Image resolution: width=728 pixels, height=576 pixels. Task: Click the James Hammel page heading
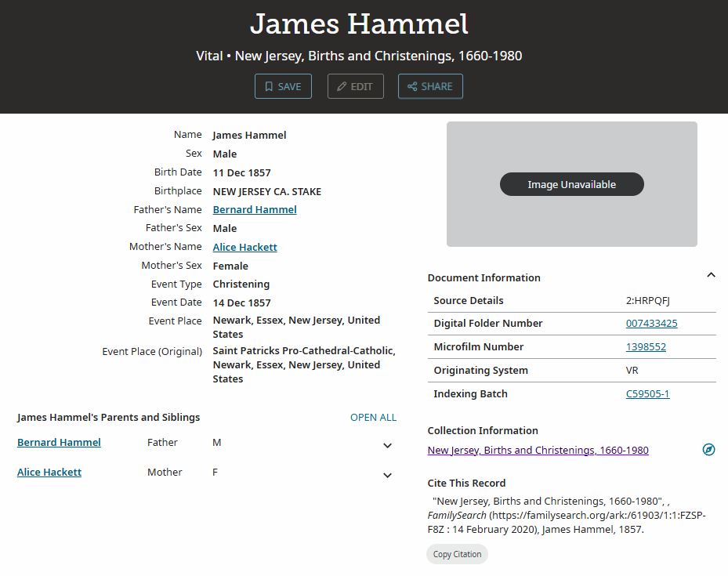coord(359,24)
